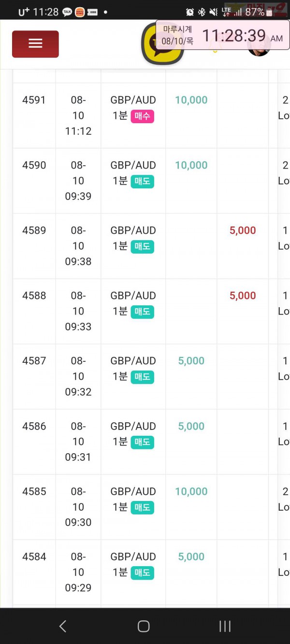The image size is (290, 644).
Task: Tap the Android back navigation button
Action: pos(62,626)
